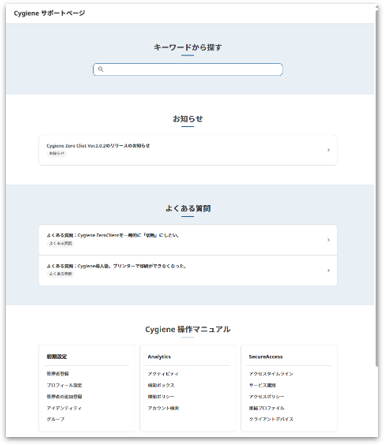Click the arrow on the ZeroClient FAQ row
The height and width of the screenshot is (445, 384).
click(x=328, y=240)
